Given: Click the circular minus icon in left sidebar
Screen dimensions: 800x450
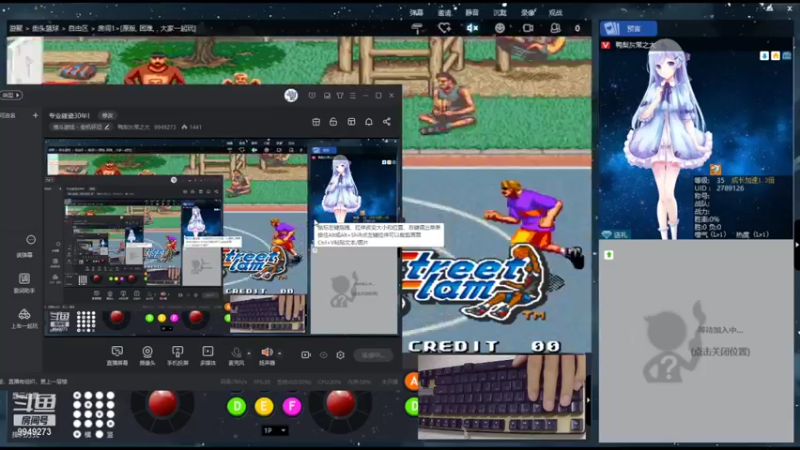Looking at the screenshot, I should pyautogui.click(x=31, y=240).
